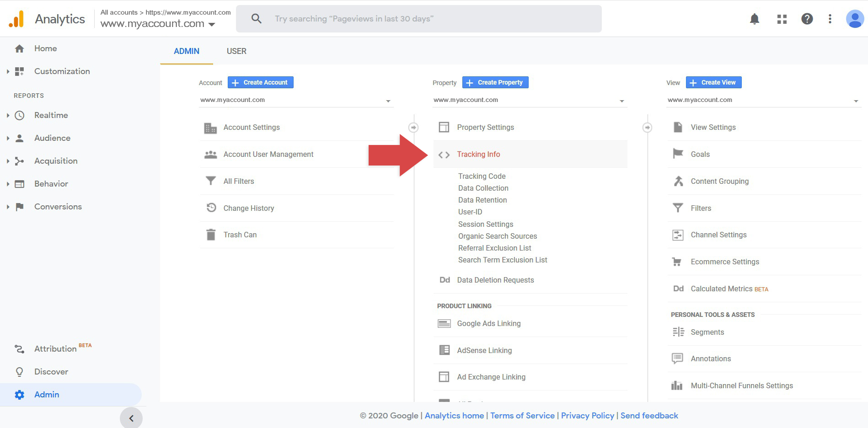Expand the Realtime reports arrow
Screen dimensions: 868x428
point(8,115)
